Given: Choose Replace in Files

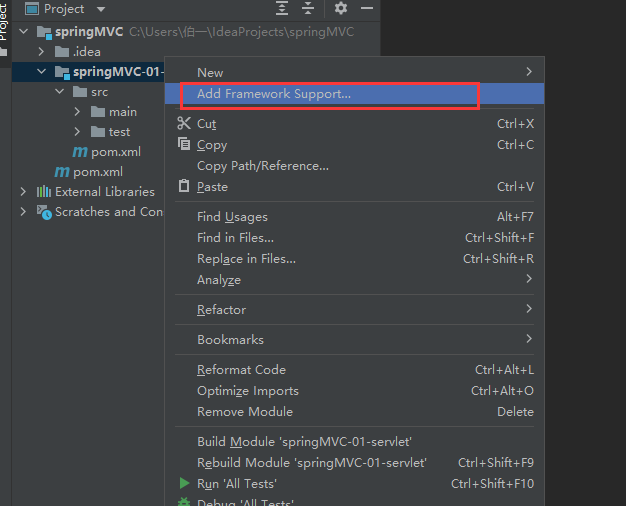Looking at the screenshot, I should point(355,259).
